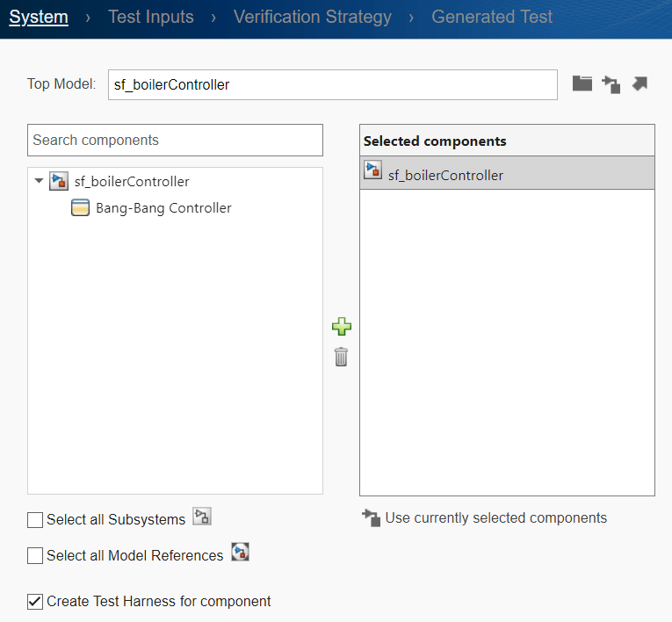
Task: Click the model reference icon beside Select all Model References
Action: tap(240, 553)
